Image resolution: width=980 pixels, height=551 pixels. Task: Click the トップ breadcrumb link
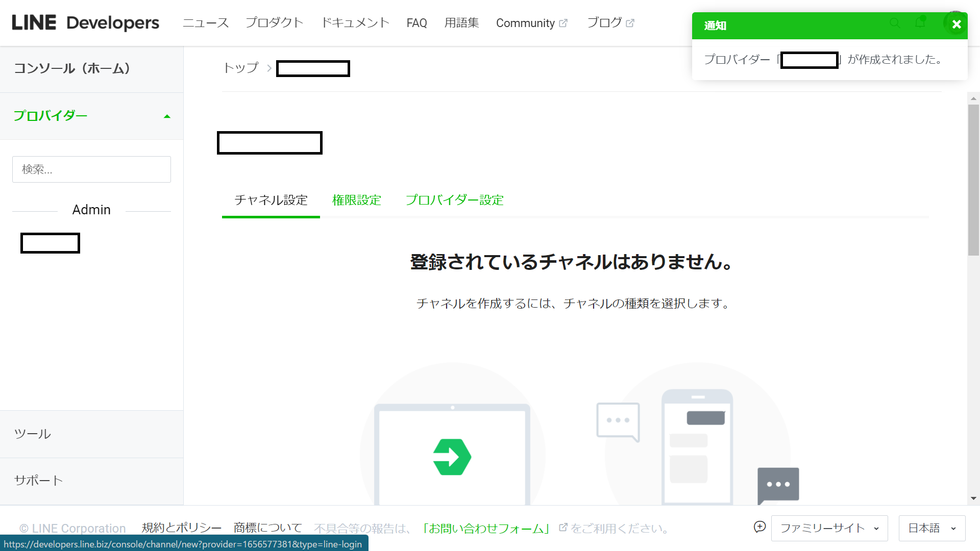click(x=241, y=68)
